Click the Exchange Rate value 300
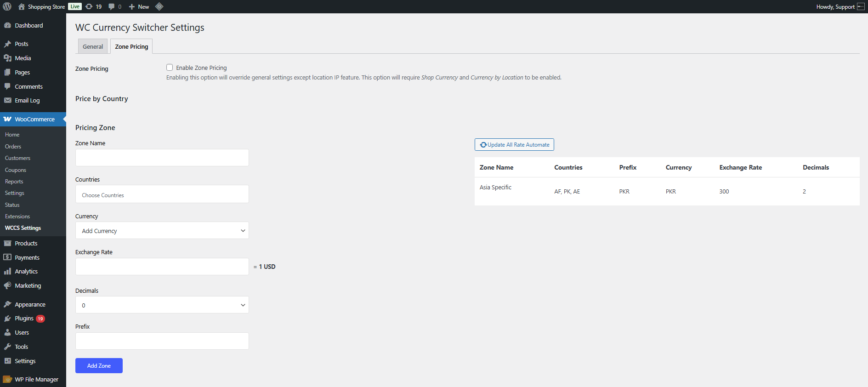 click(x=724, y=192)
